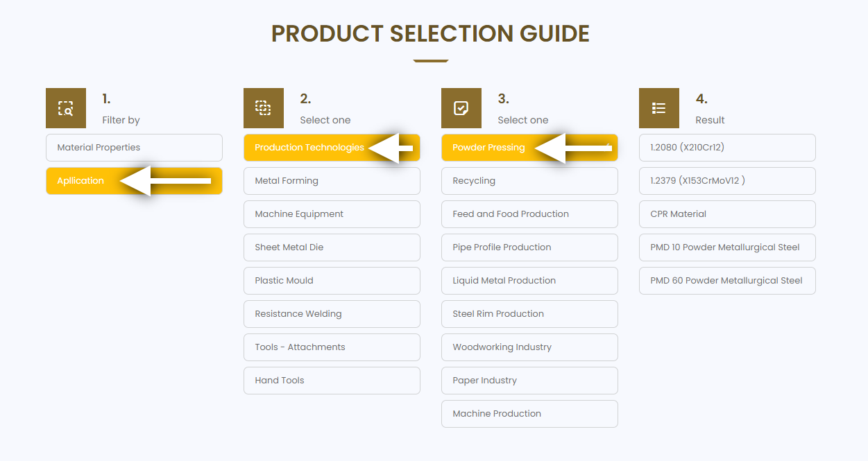Viewport: 868px width, 461px height.
Task: Choose the Application filter option
Action: tap(134, 181)
